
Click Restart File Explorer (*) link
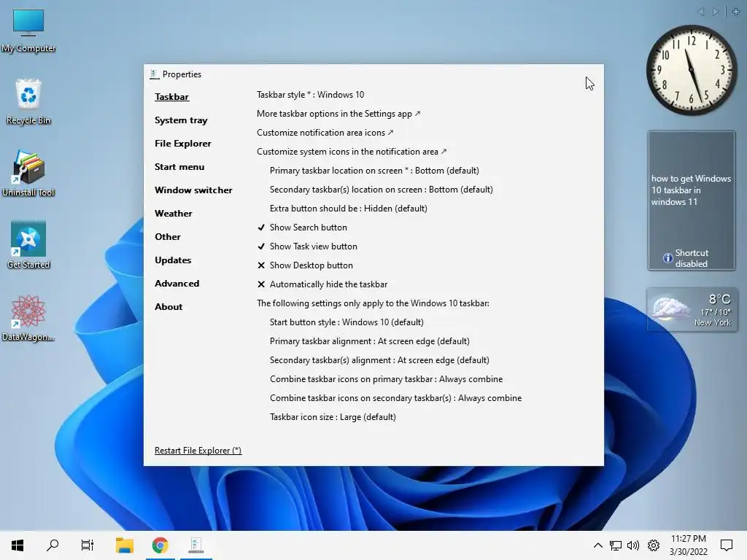coord(198,451)
